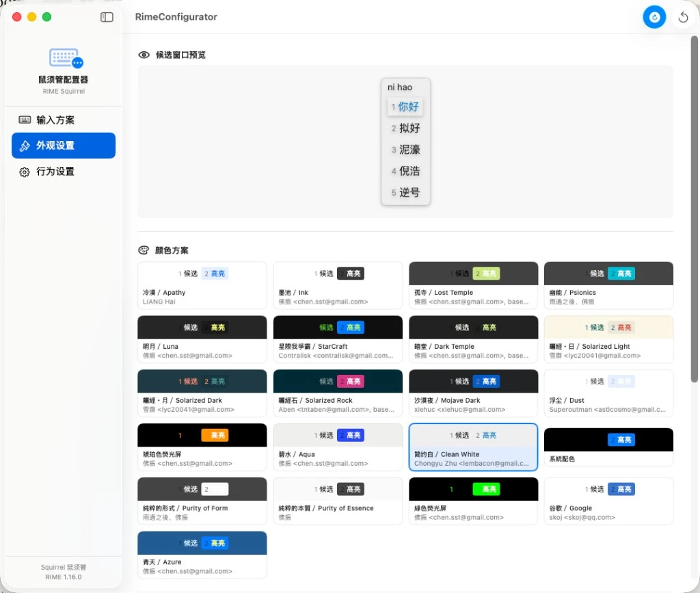Choose the 碧水 / Aqua scheme
The height and width of the screenshot is (593, 700).
[x=338, y=447]
